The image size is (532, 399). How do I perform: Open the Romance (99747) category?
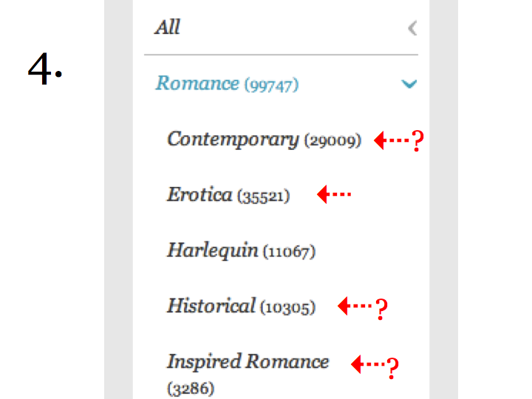227,83
